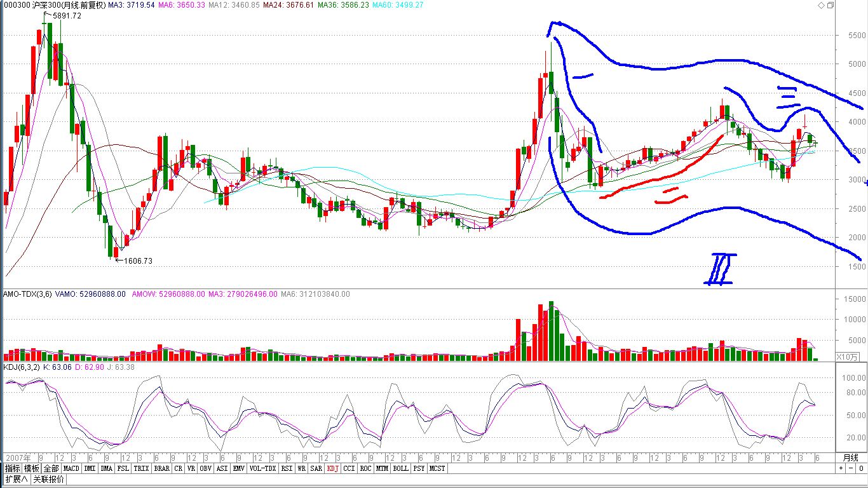
Task: Switch indicator to MTM
Action: click(x=382, y=468)
